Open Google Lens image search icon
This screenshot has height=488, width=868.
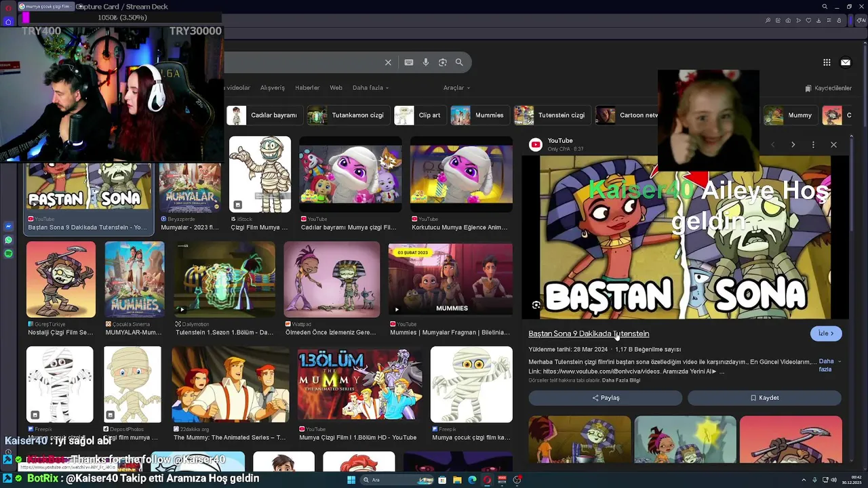point(443,62)
